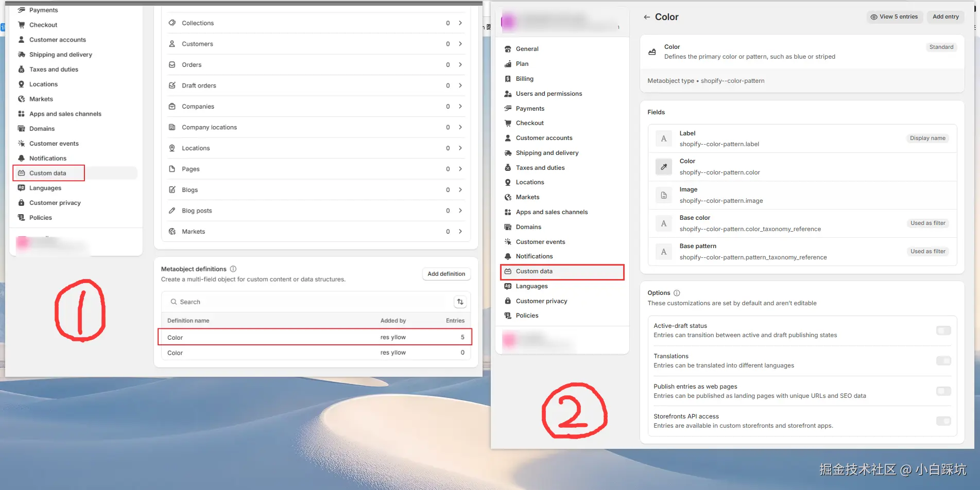The width and height of the screenshot is (980, 490).
Task: Expand the Companies row chevron
Action: 460,106
